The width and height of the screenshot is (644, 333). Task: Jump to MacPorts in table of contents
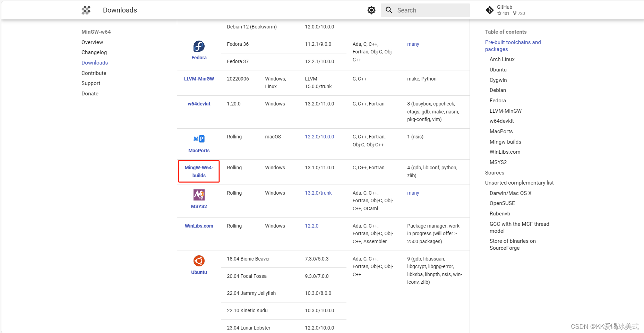point(501,131)
